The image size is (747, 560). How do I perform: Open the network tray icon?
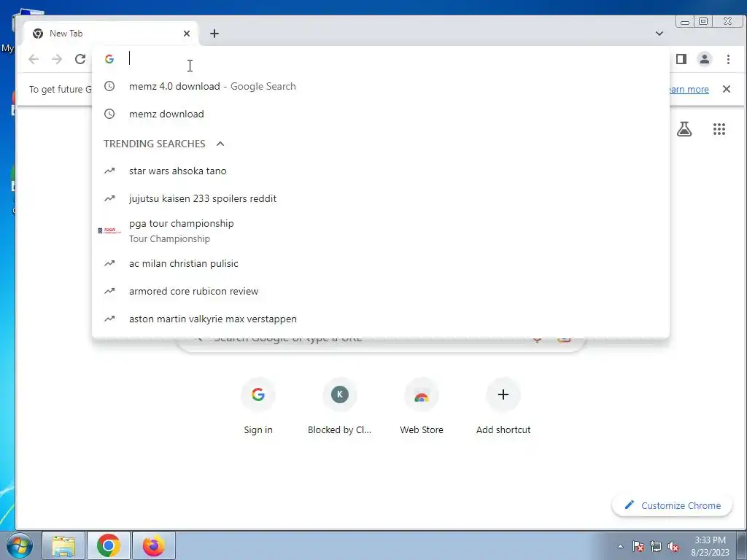(656, 546)
